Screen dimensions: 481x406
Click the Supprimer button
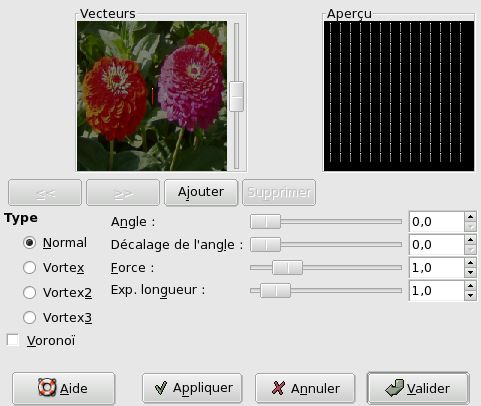(279, 192)
